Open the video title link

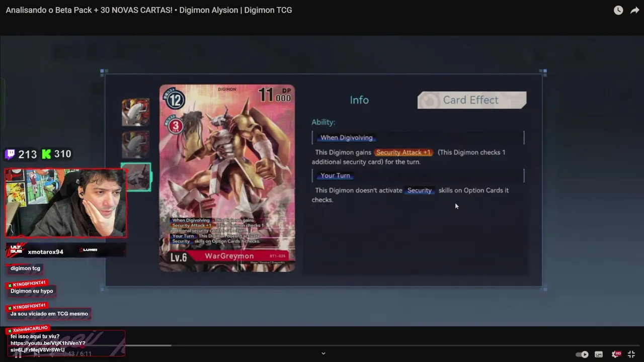tap(149, 10)
